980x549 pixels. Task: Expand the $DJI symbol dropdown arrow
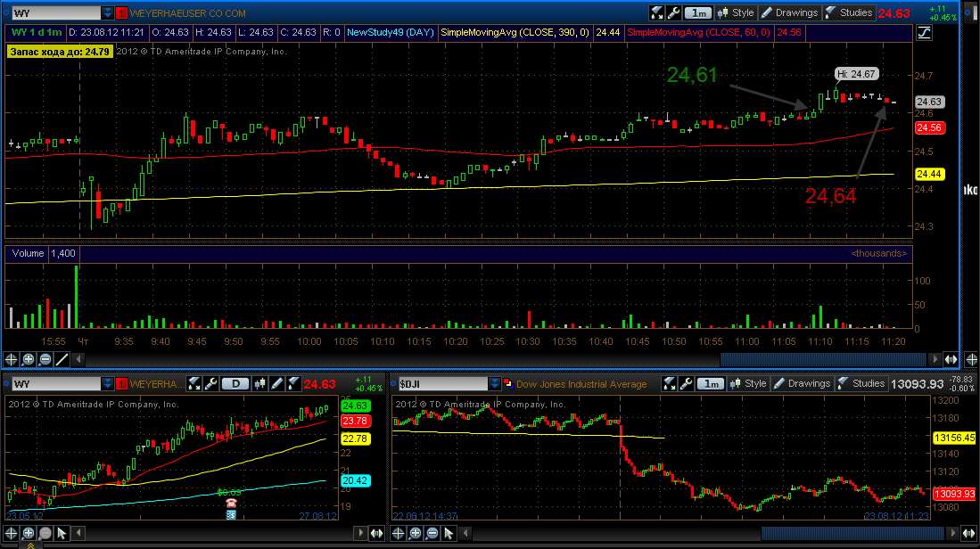495,384
